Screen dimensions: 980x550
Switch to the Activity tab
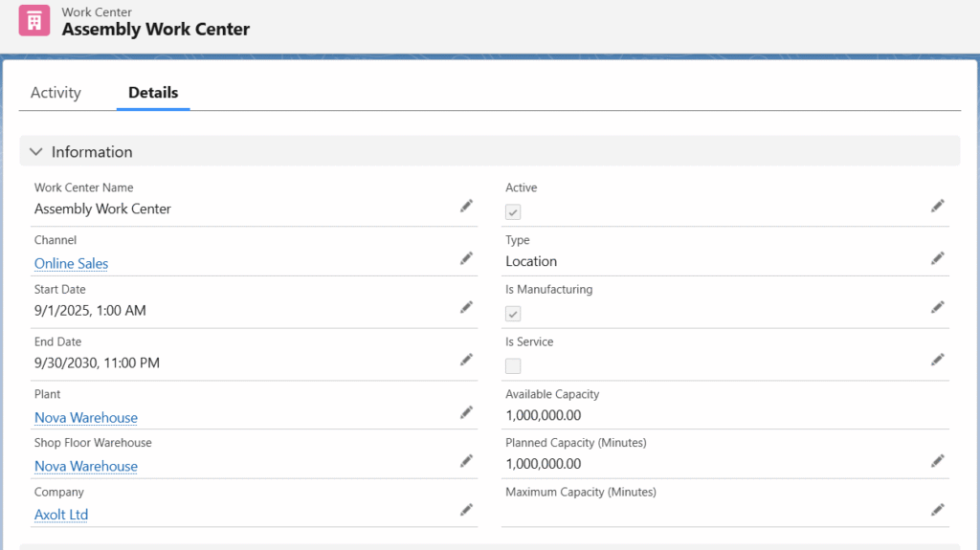pos(56,93)
